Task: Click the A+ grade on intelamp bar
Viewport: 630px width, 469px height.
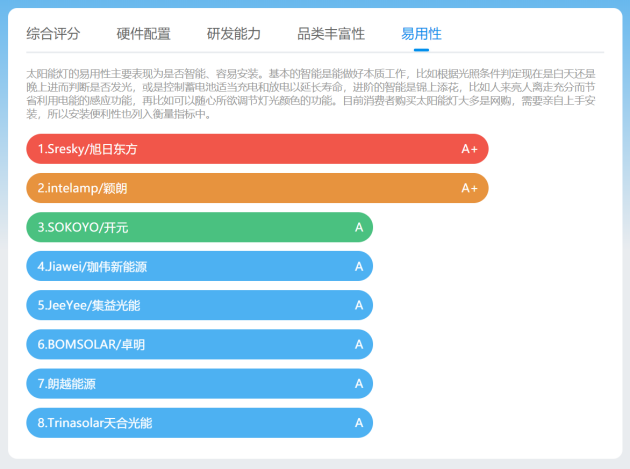Action: (469, 188)
